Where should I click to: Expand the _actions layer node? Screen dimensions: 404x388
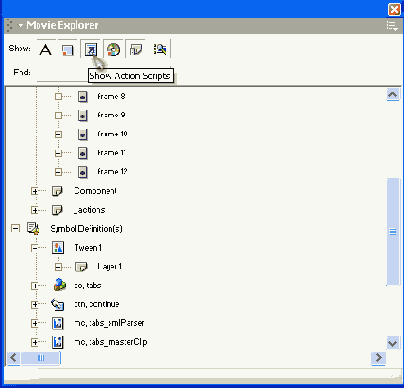[x=34, y=210]
